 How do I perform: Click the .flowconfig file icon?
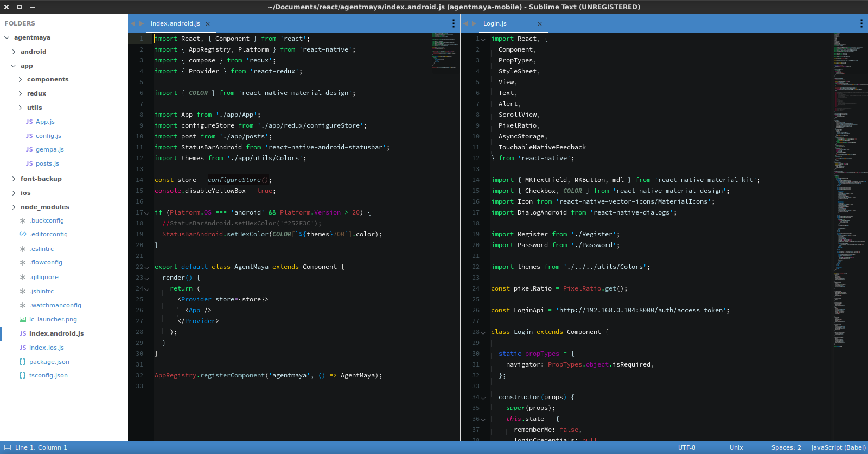tap(23, 263)
